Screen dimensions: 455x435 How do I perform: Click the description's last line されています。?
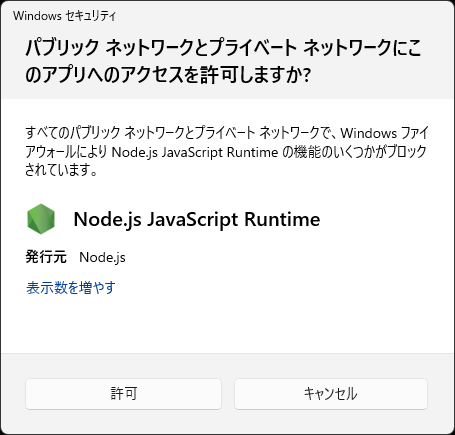61,170
